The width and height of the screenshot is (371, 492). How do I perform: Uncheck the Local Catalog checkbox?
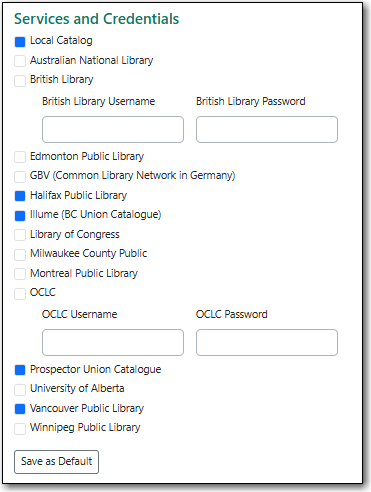(20, 42)
